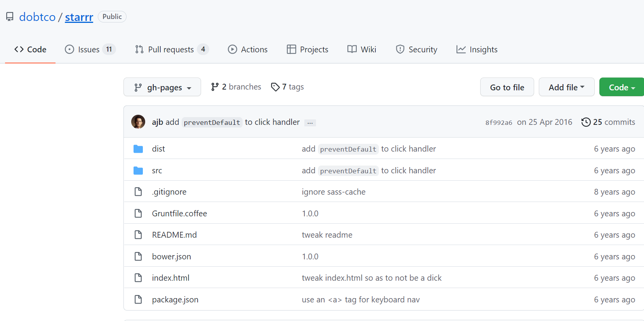Open the latest commit message link

(233, 122)
